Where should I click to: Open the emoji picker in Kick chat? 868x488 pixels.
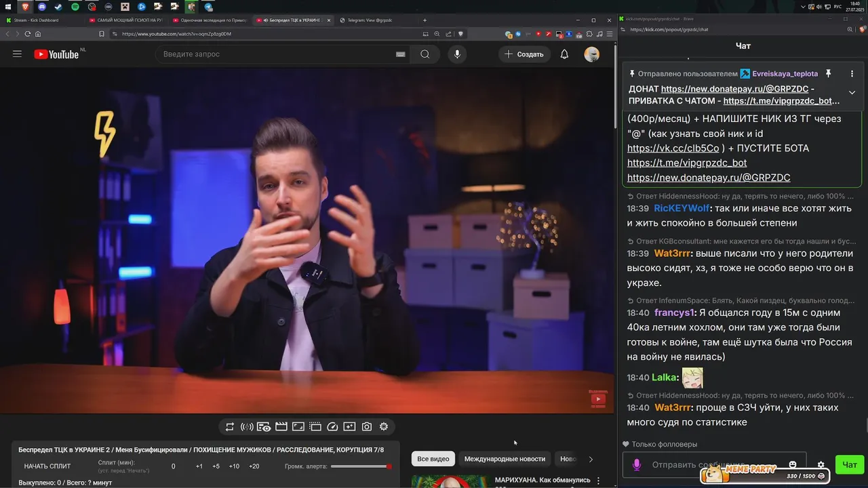pos(793,464)
